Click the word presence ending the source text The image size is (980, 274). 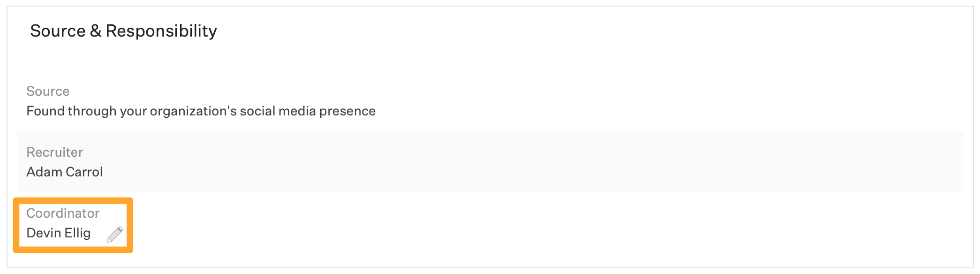347,112
